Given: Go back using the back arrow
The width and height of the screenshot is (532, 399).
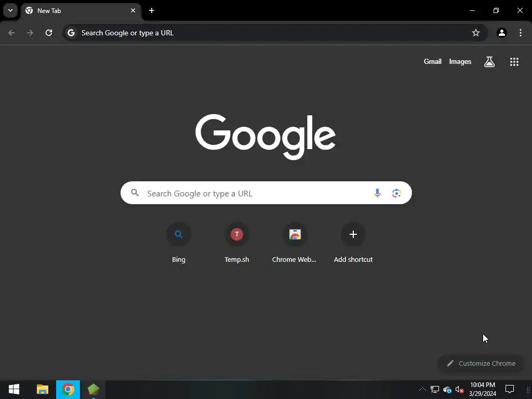Looking at the screenshot, I should [x=11, y=33].
